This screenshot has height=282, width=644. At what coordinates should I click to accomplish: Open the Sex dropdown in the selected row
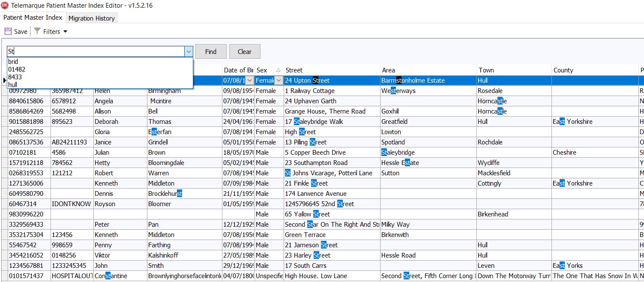point(279,81)
